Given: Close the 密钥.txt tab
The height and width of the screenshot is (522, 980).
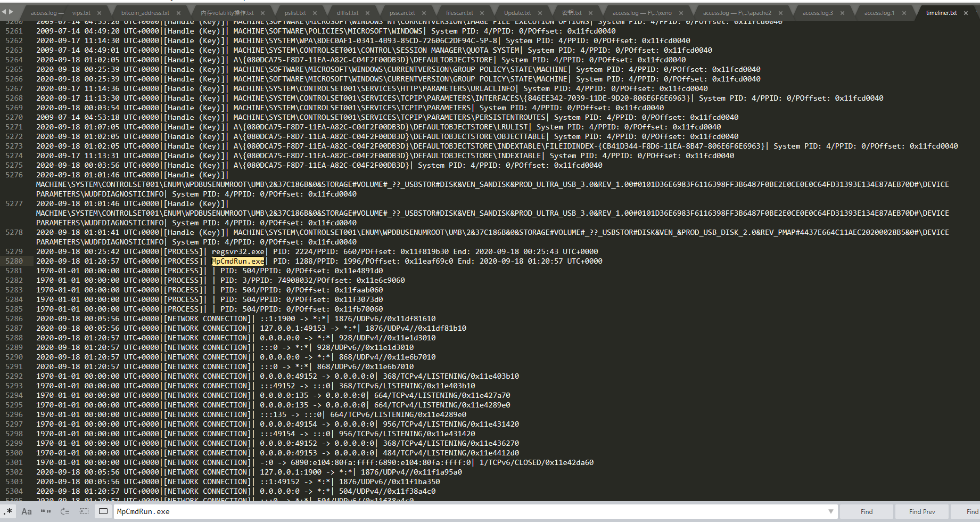Looking at the screenshot, I should (x=590, y=13).
